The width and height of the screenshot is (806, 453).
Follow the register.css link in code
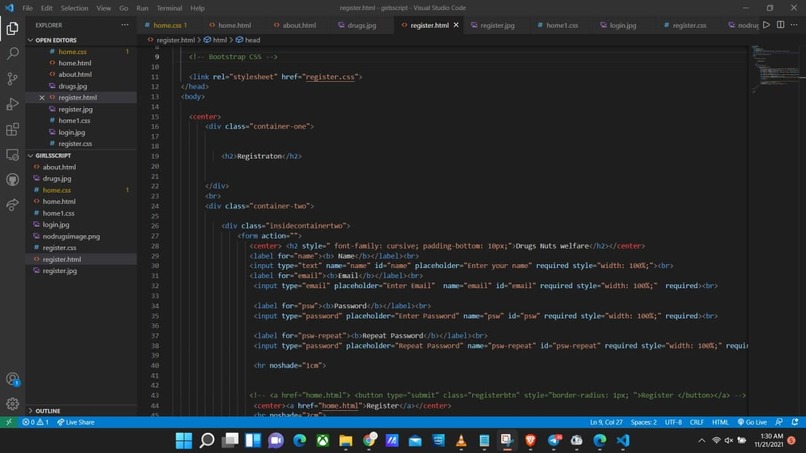coord(330,77)
